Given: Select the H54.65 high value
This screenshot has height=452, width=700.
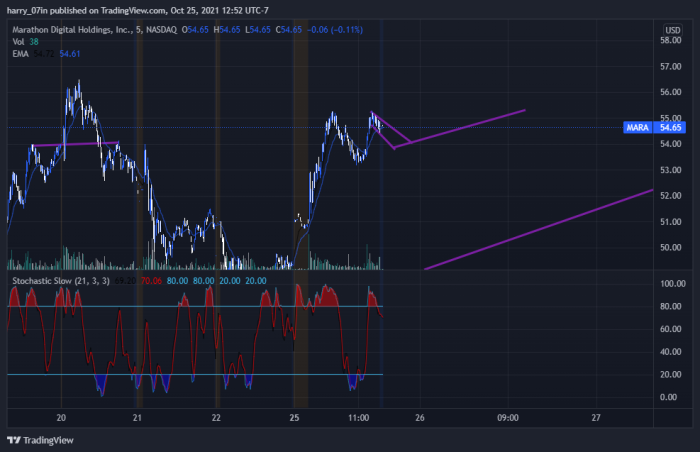Looking at the screenshot, I should (227, 30).
